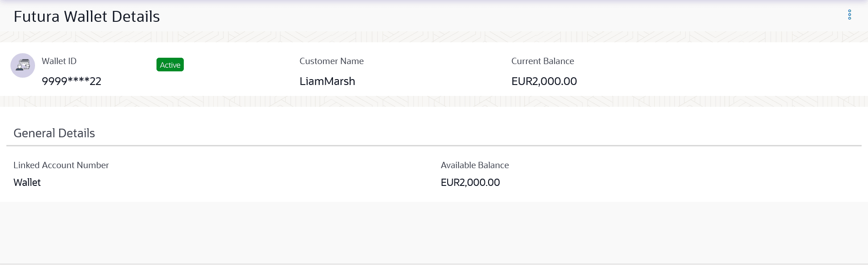
Task: Click the Wallet ID label
Action: (x=59, y=61)
